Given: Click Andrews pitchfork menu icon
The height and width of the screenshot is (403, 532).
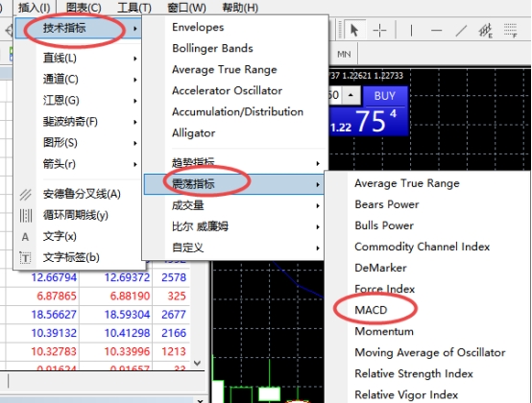Looking at the screenshot, I should 25,194.
